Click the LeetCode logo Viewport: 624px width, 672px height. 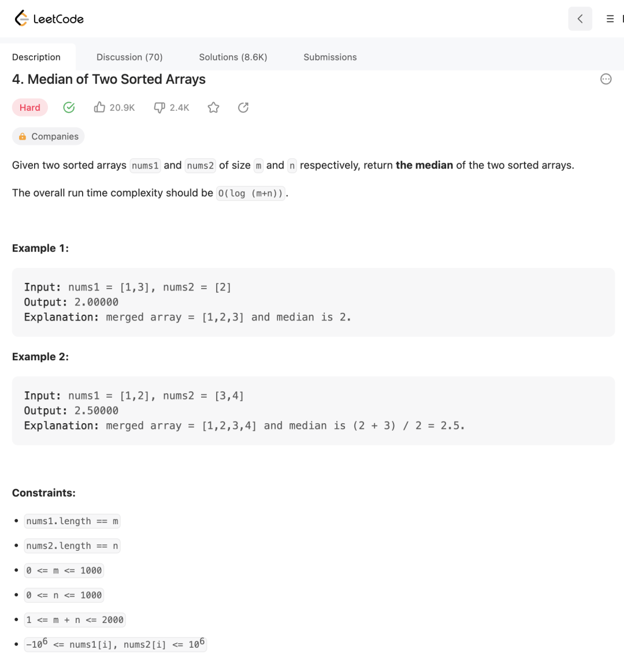[49, 18]
